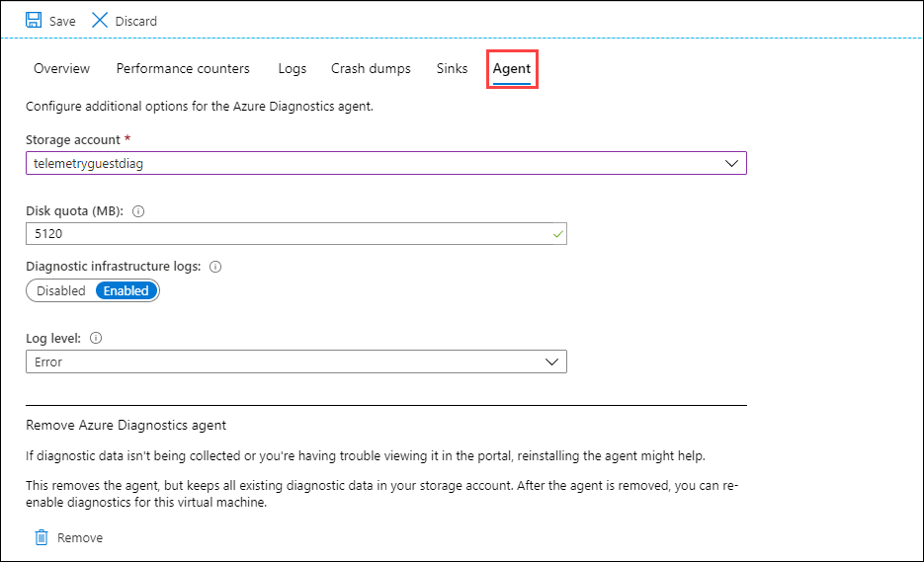This screenshot has width=924, height=562.
Task: Click the Disk quota input field
Action: [287, 235]
